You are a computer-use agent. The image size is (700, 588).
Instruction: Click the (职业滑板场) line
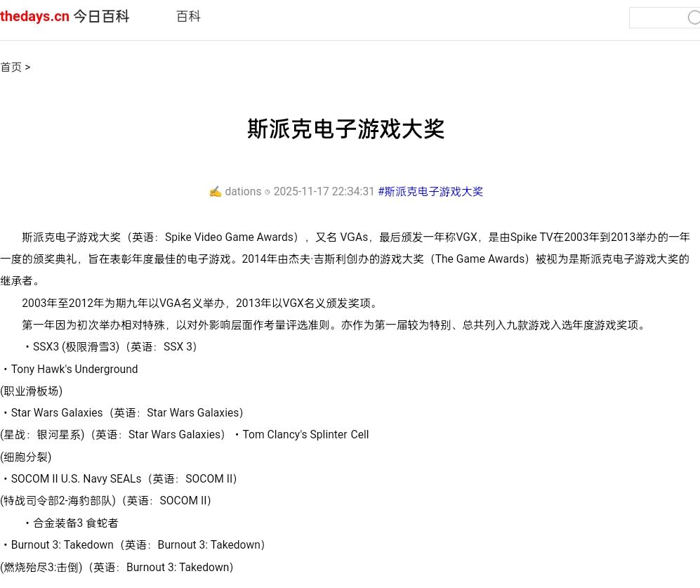32,391
